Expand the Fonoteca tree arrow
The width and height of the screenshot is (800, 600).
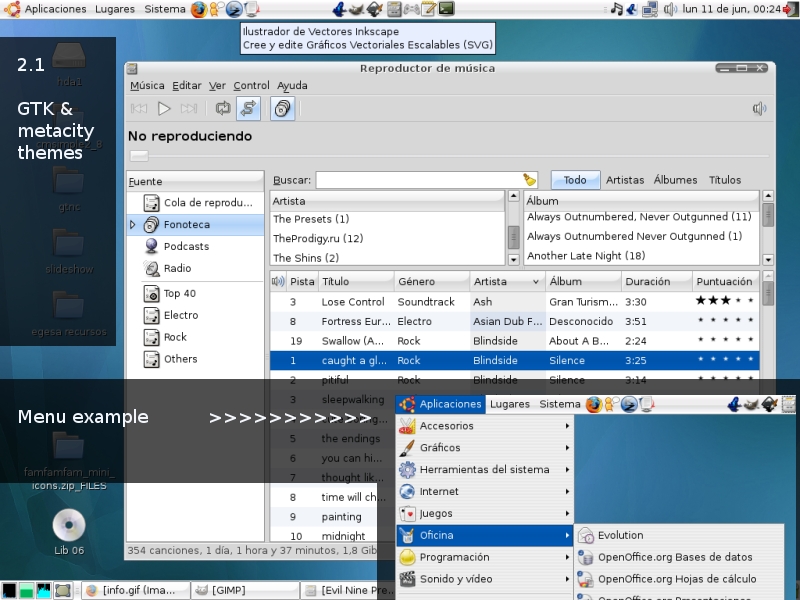coord(133,224)
